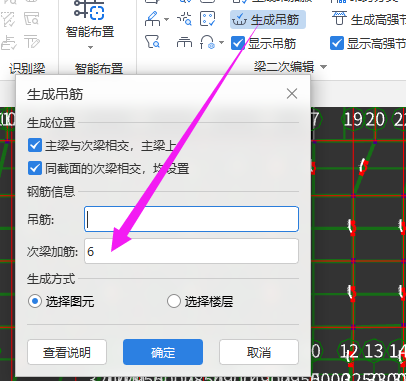
Task: Click axis label 12 at bottom of drawing
Action: click(349, 351)
